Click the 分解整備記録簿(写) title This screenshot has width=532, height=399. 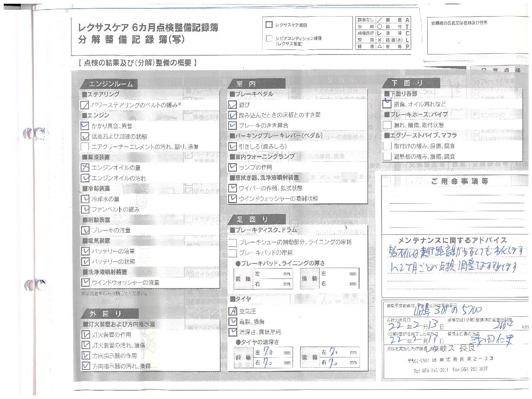131,40
